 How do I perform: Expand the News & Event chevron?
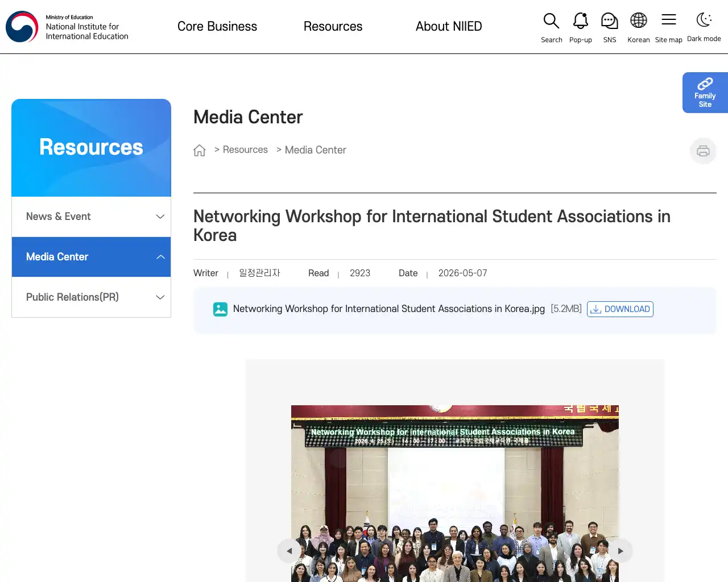point(160,217)
